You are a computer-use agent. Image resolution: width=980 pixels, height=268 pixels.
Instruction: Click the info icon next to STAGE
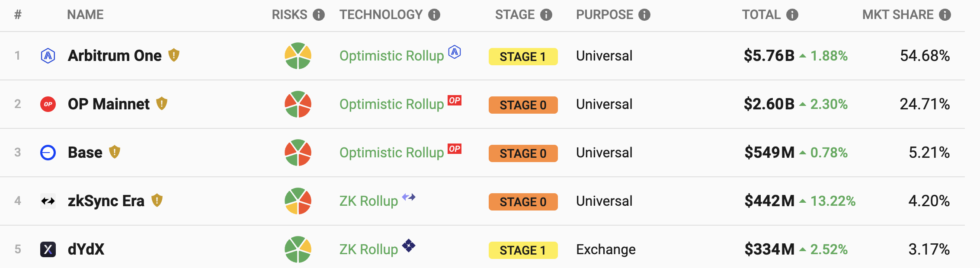[x=546, y=15]
